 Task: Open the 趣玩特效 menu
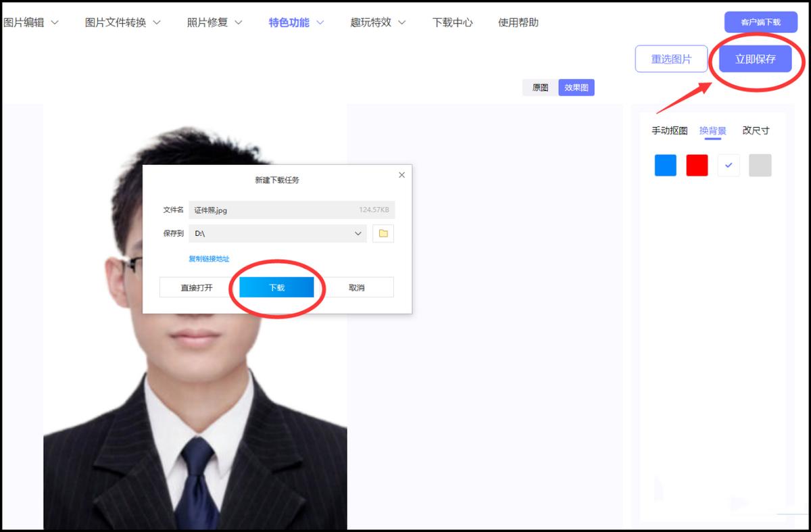tap(372, 22)
